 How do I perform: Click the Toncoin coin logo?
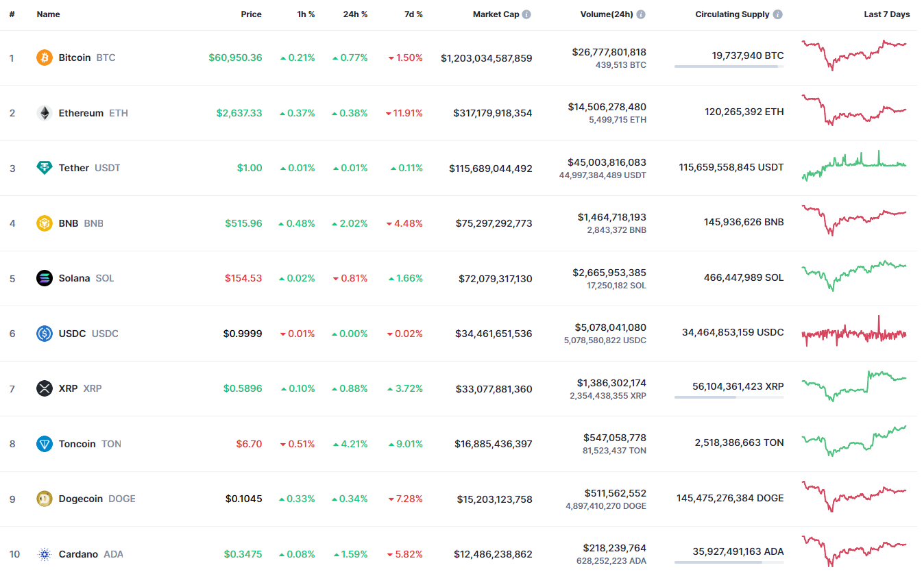coord(45,444)
